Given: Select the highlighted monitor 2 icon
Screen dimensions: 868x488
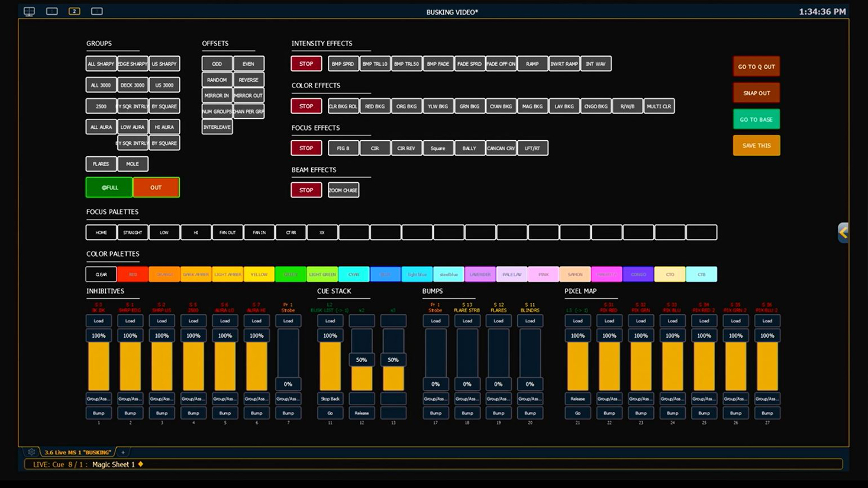Looking at the screenshot, I should 74,11.
